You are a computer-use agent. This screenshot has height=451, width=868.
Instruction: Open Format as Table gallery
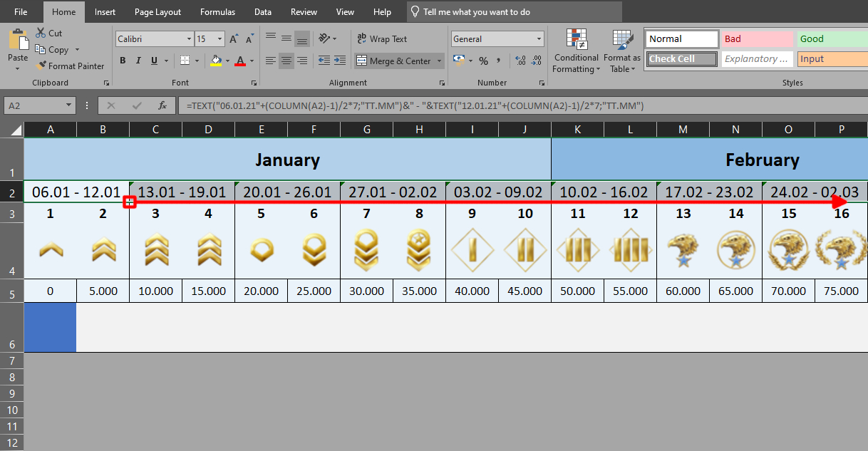click(622, 51)
